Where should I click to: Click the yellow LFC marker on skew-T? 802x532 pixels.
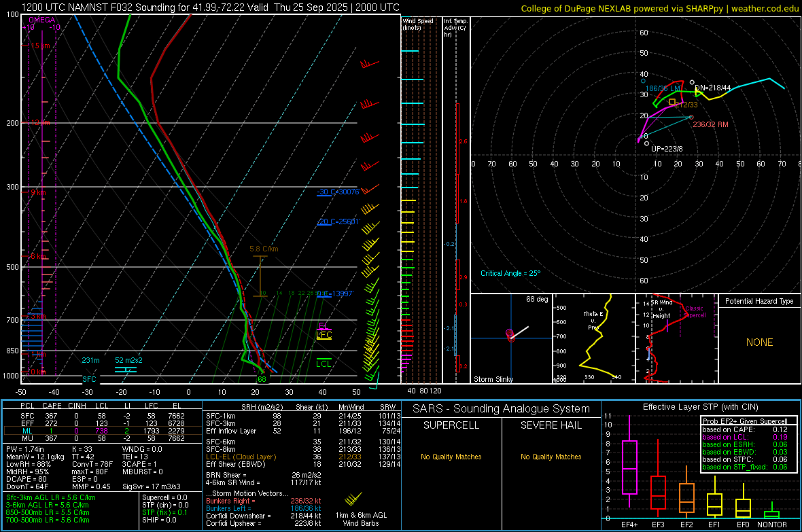[x=324, y=334]
